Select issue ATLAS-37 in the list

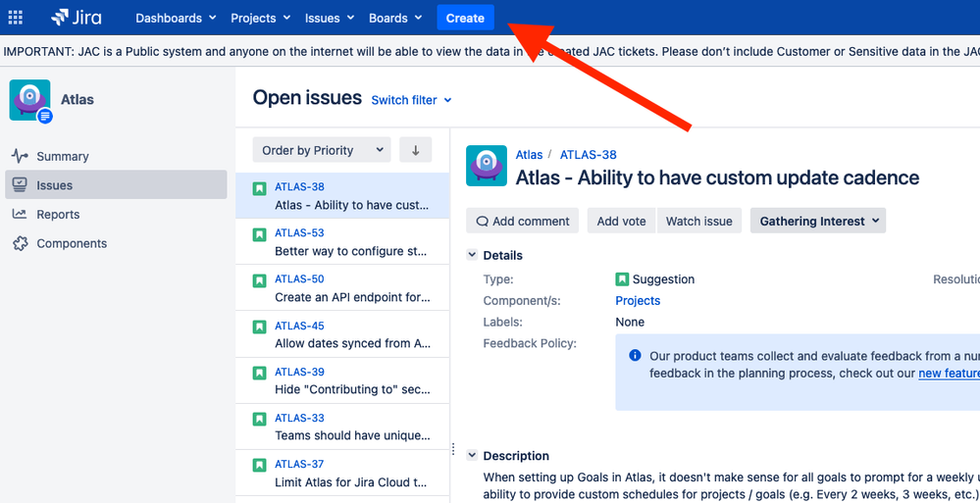point(342,473)
